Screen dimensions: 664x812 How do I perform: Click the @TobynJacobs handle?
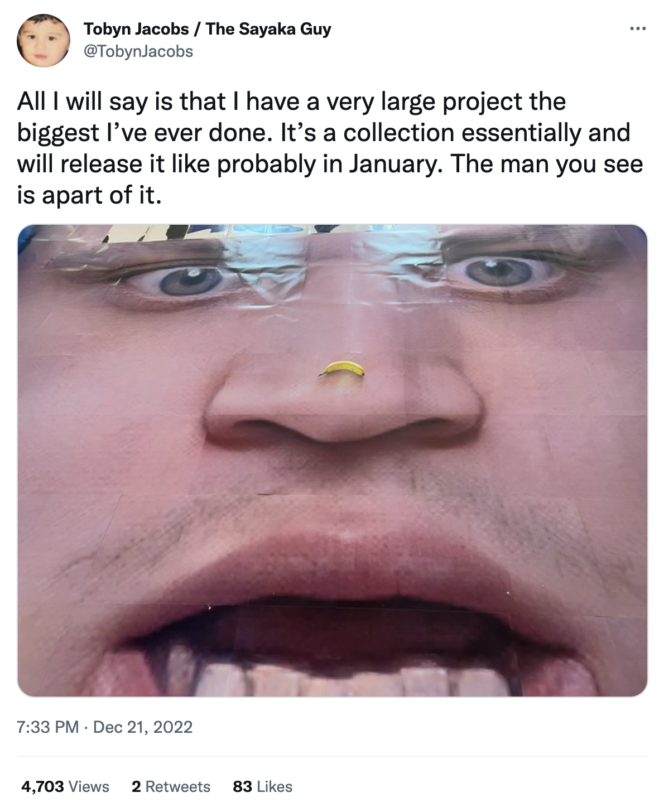pos(138,52)
